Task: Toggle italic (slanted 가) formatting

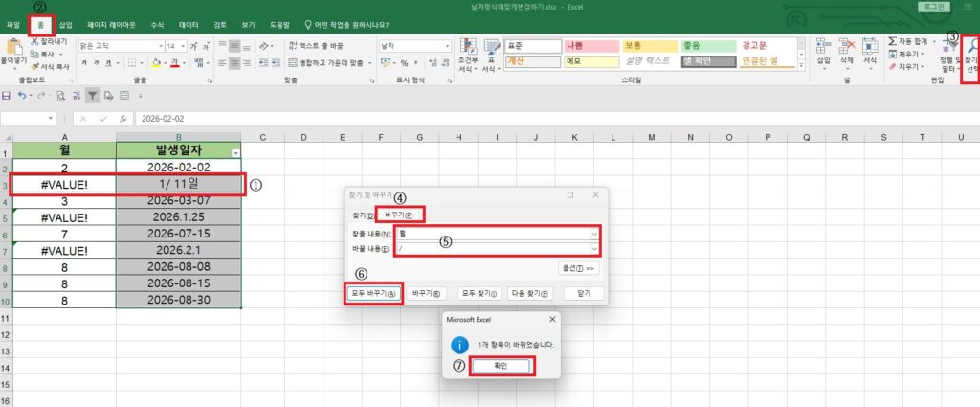Action: pyautogui.click(x=96, y=63)
